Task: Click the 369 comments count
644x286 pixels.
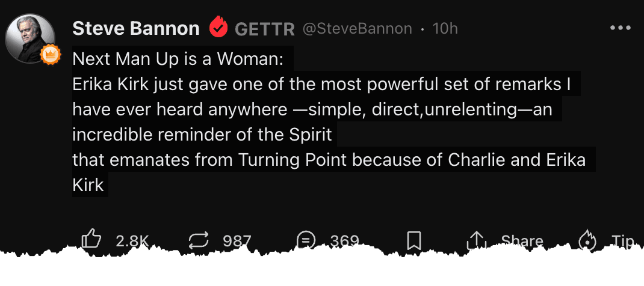Action: pyautogui.click(x=344, y=241)
